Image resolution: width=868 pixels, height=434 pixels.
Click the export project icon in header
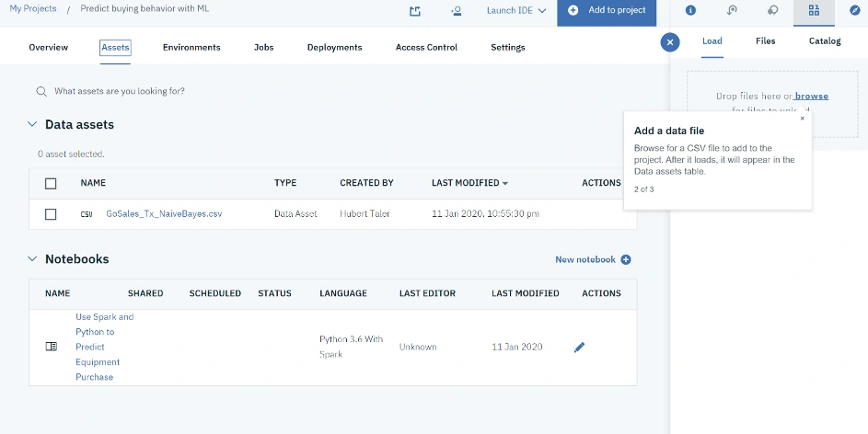pos(414,11)
